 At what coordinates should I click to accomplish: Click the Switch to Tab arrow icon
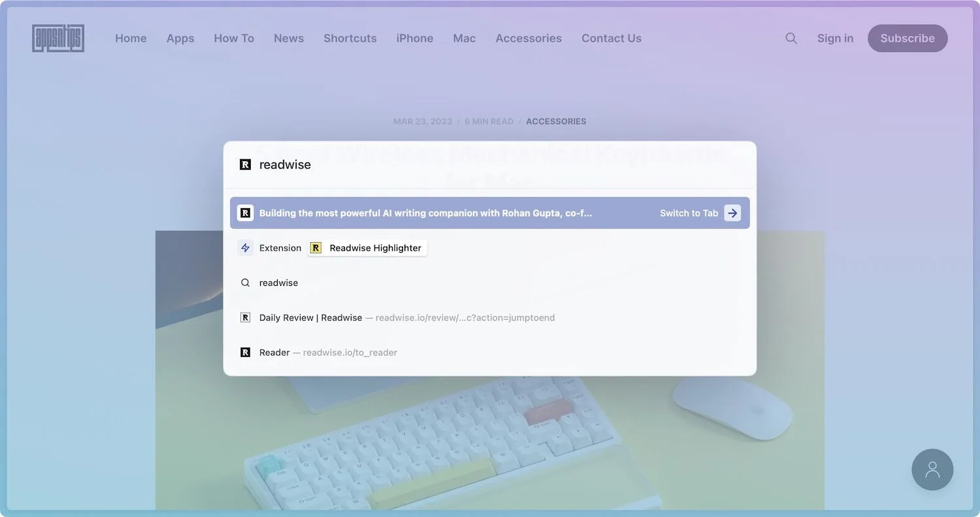[x=732, y=213]
